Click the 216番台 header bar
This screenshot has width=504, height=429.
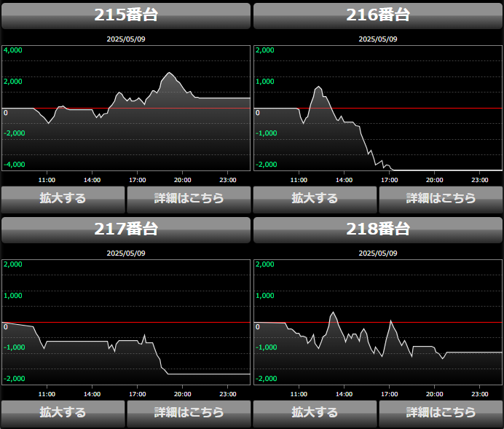click(x=378, y=15)
